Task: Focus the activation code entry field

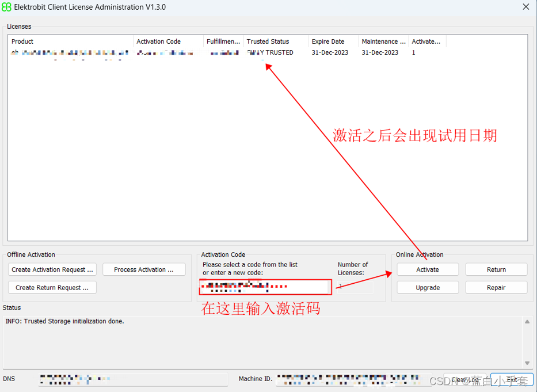Action: (265, 287)
